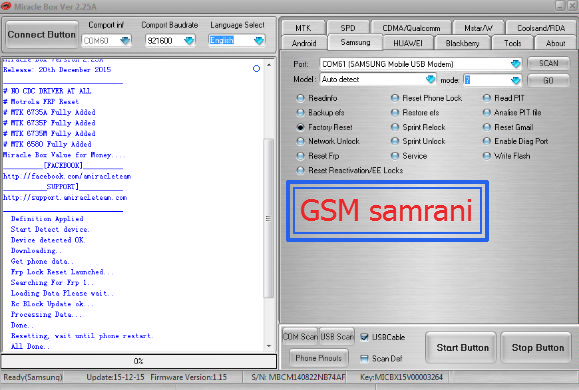Screen dimensions: 579x390
Task: Click the SCAN button
Action: point(548,64)
